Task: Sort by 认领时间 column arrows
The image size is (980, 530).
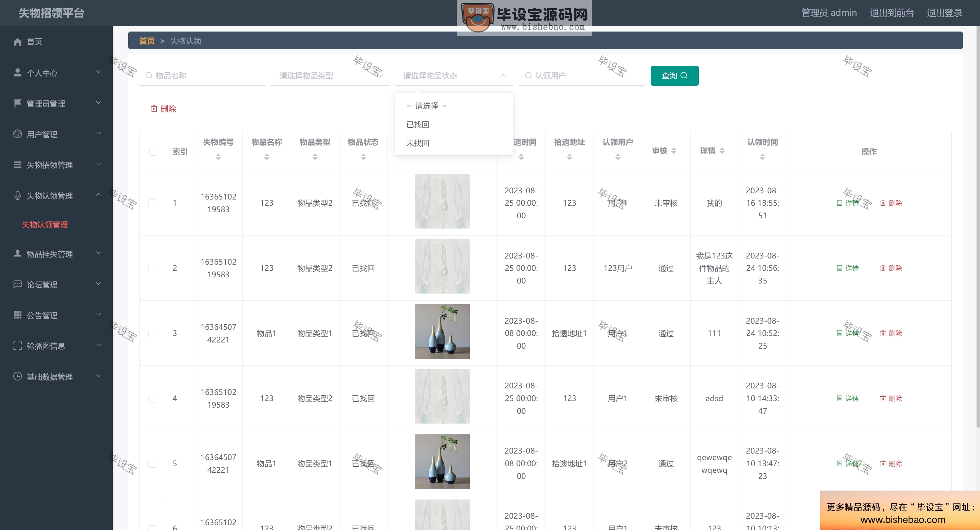Action: [762, 157]
